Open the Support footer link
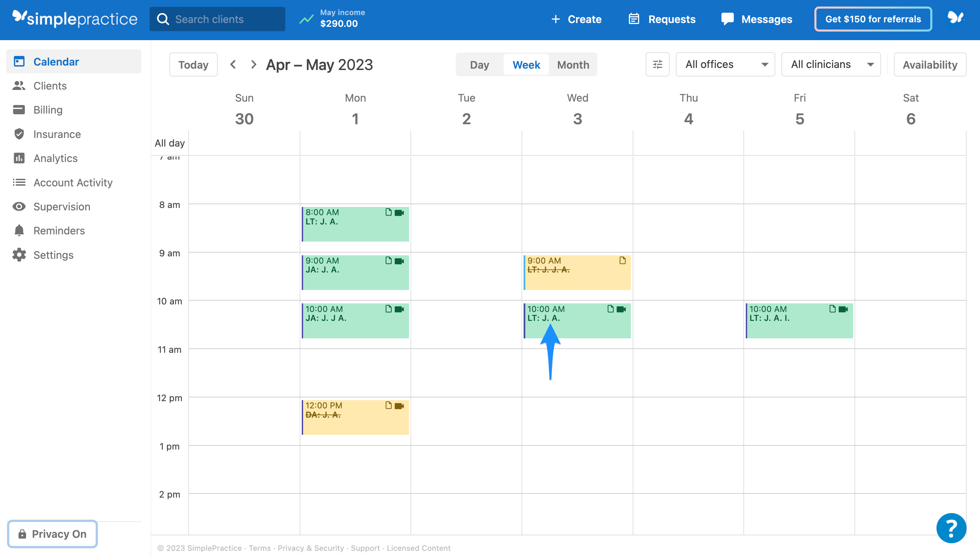980x558 pixels. point(365,548)
